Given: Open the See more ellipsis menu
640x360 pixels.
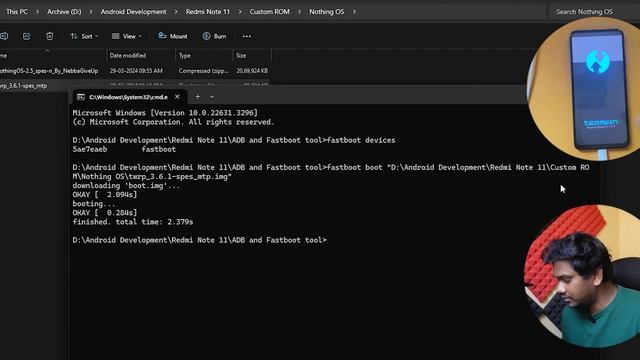Looking at the screenshot, I should [247, 36].
